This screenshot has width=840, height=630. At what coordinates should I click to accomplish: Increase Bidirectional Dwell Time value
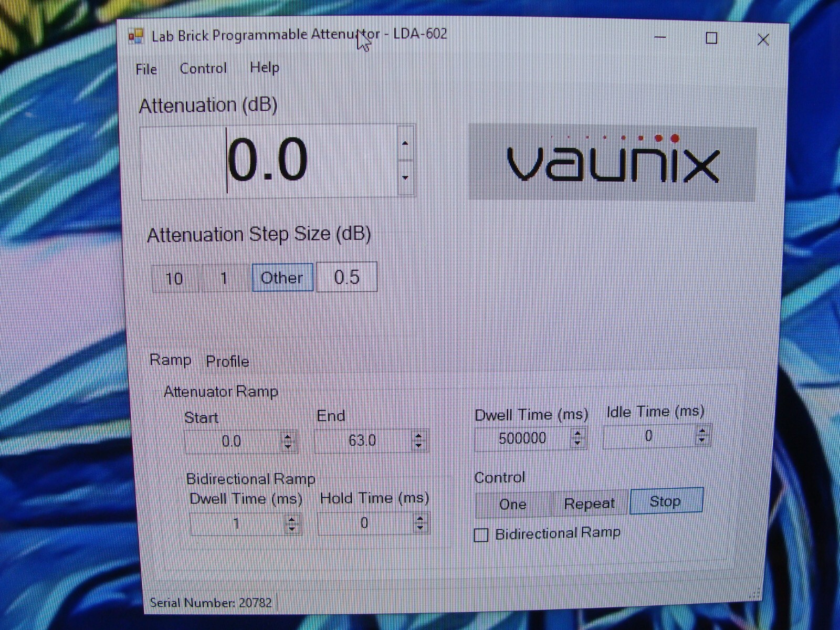coord(292,519)
